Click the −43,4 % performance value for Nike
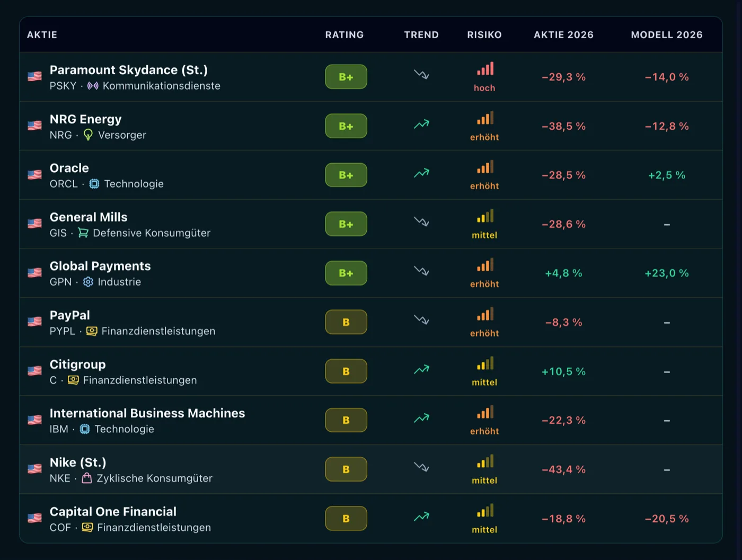 coord(563,469)
